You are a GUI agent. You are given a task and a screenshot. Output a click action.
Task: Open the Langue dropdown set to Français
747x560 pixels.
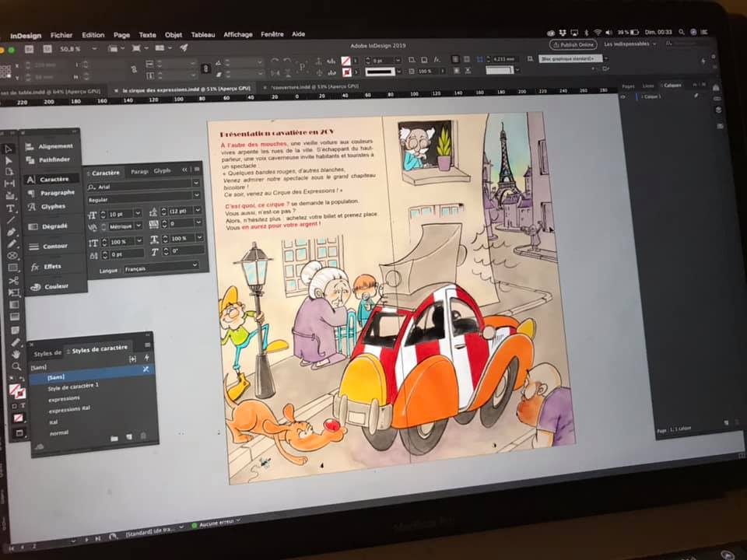click(x=162, y=267)
